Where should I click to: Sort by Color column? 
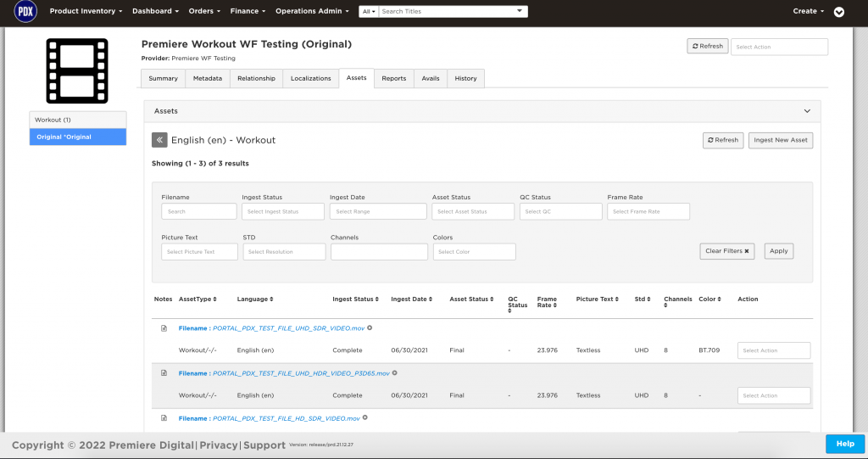[x=709, y=299]
